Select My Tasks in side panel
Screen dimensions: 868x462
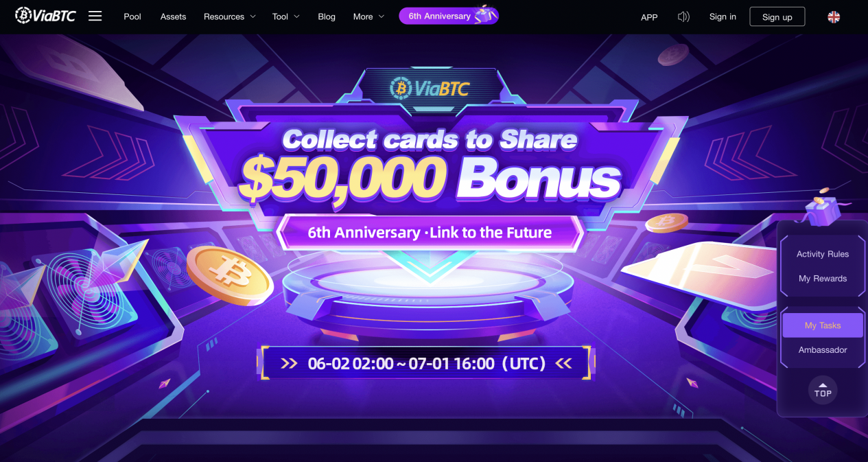coord(823,325)
